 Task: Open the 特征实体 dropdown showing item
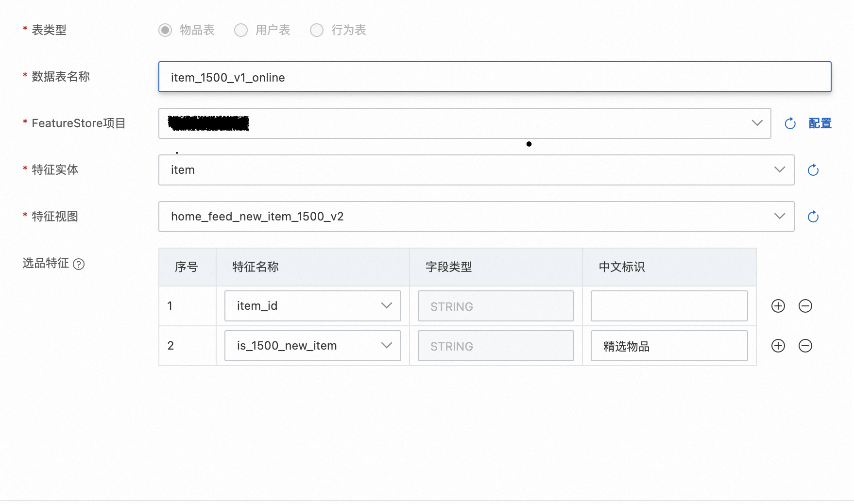point(476,170)
